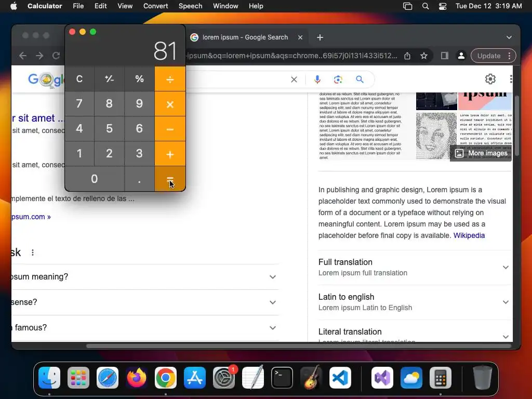Image resolution: width=532 pixels, height=399 pixels.
Task: Tap the 6 key on the calculator
Action: 139,129
